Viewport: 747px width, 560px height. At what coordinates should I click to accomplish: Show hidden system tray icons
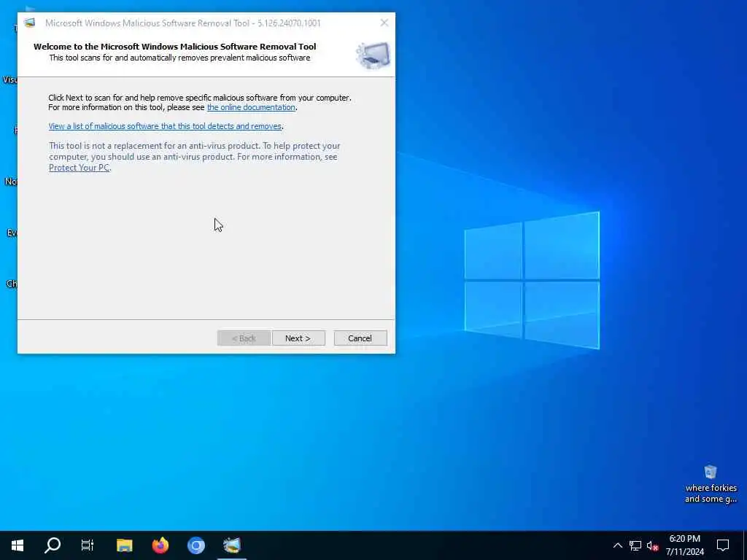[x=617, y=545]
